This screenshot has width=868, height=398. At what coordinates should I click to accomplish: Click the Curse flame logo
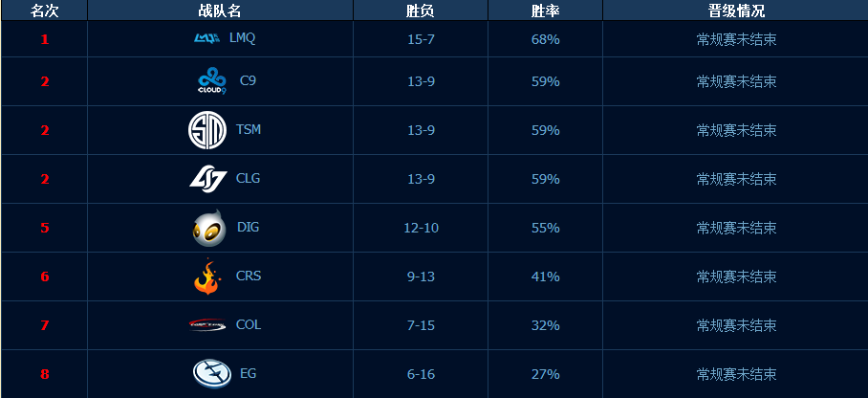(x=207, y=276)
